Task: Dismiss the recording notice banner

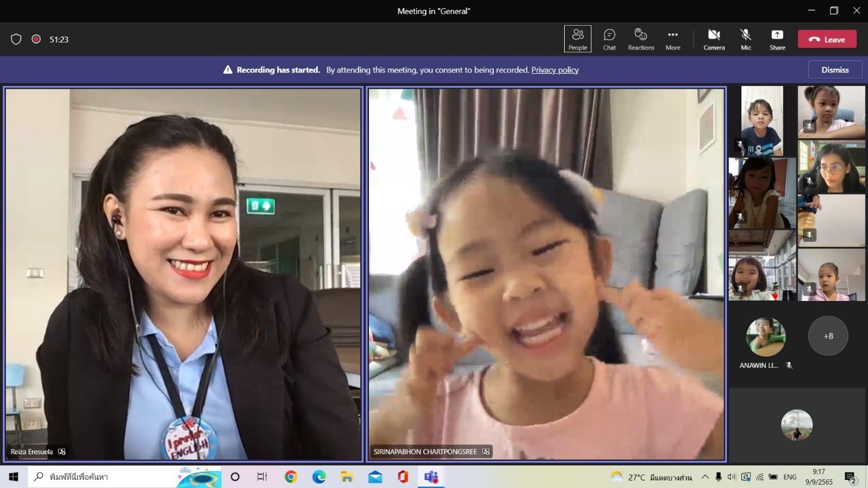Action: pos(835,70)
